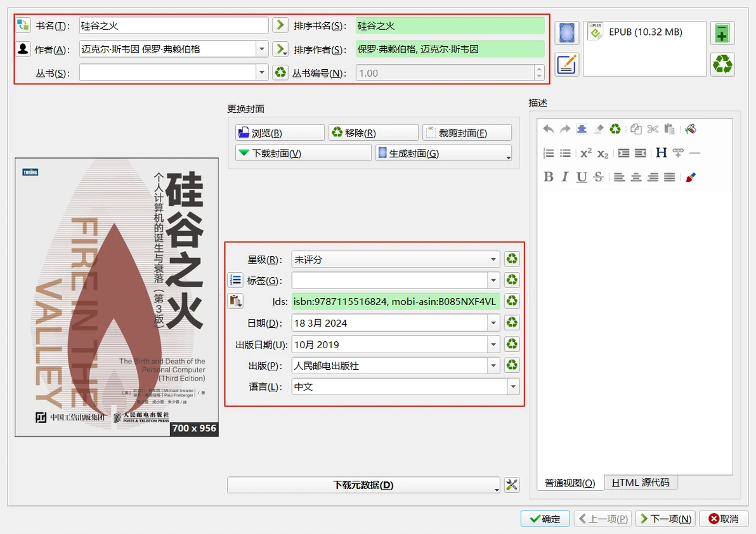Switch to 普通视图 tab
Viewport: 756px width, 534px height.
(570, 483)
